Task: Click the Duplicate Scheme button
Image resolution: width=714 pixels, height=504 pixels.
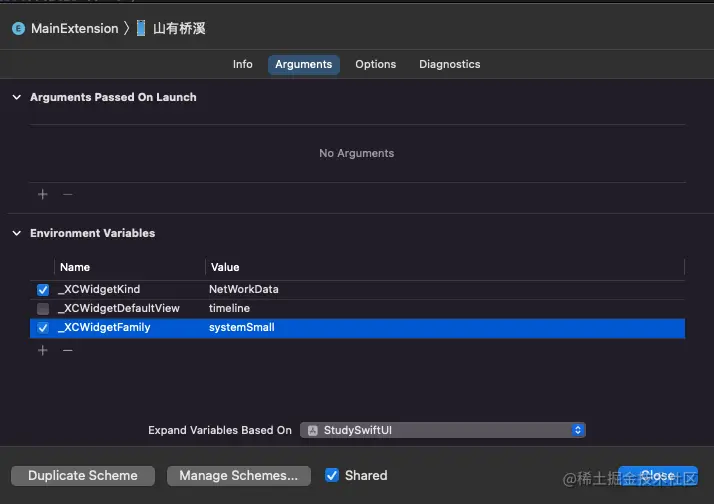Action: (83, 476)
